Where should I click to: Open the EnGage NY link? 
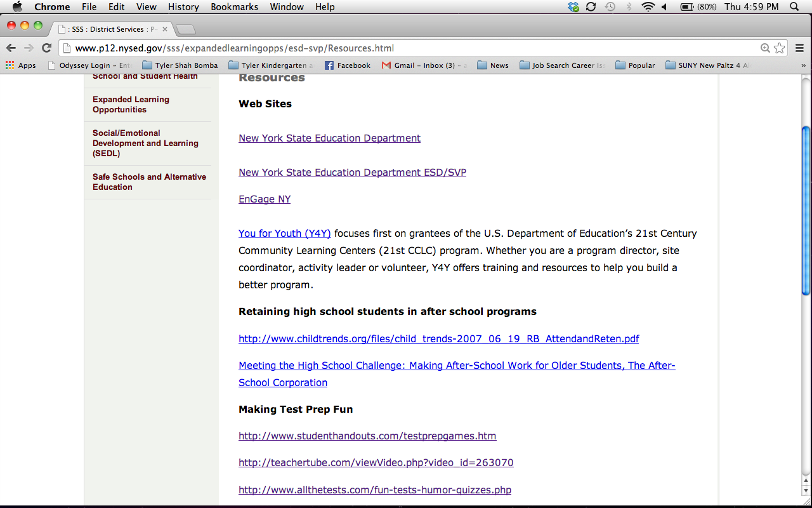(265, 199)
